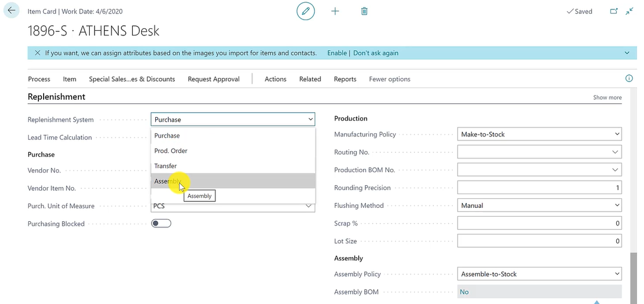This screenshot has height=304, width=644.
Task: Open the Process menu
Action: tap(39, 79)
